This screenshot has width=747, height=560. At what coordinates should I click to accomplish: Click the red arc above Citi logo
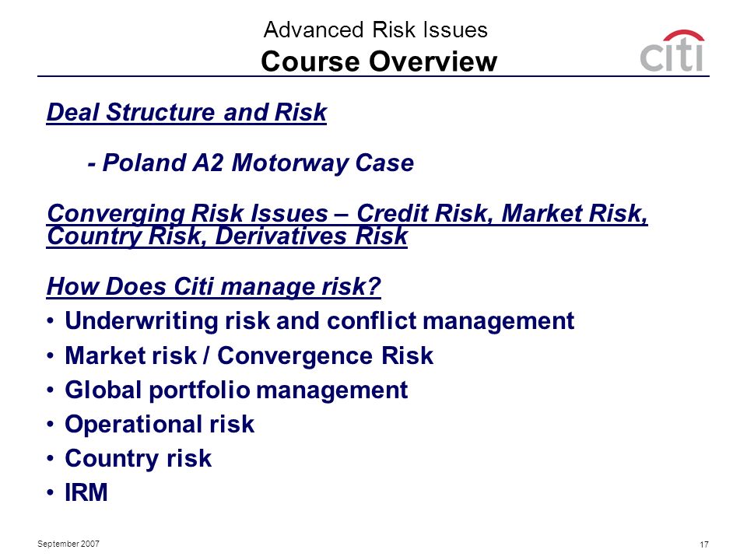684,35
